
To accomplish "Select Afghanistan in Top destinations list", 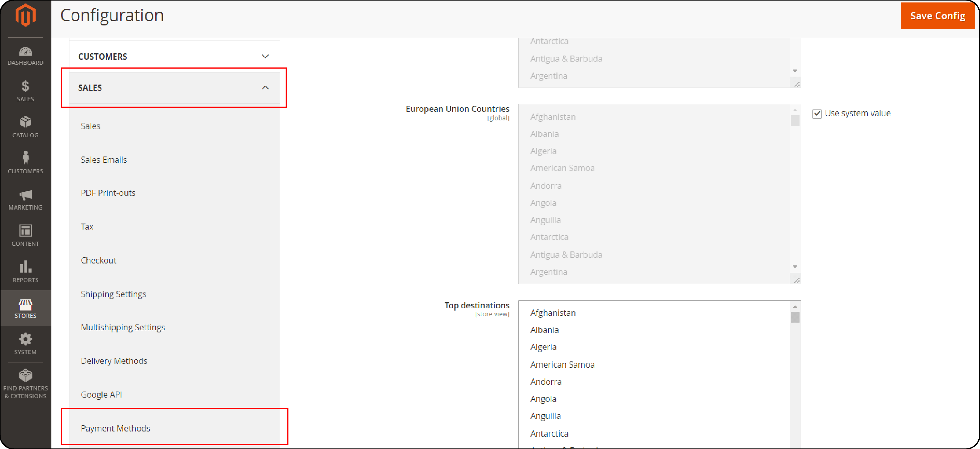I will 553,312.
